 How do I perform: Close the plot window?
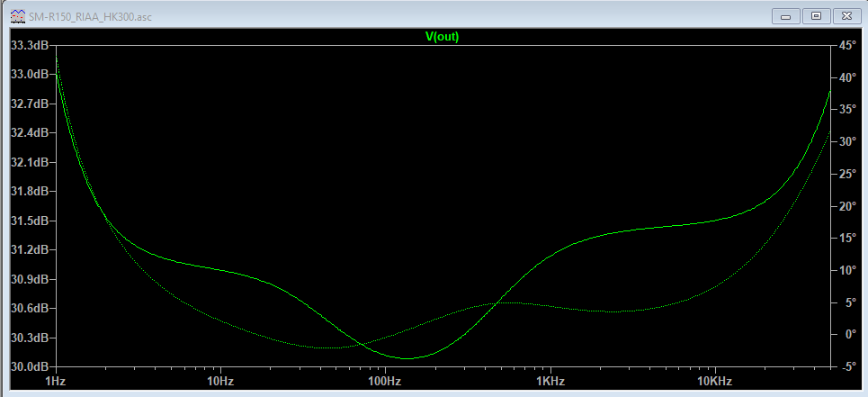846,16
